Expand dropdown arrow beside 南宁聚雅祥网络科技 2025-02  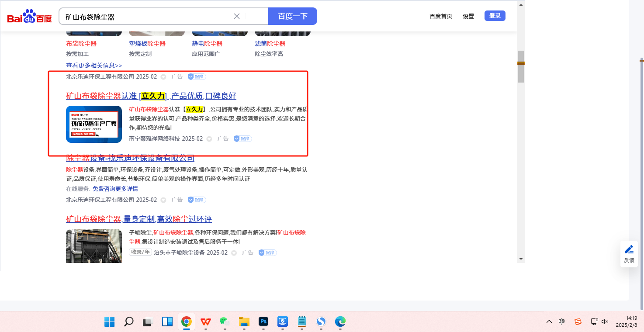point(209,139)
